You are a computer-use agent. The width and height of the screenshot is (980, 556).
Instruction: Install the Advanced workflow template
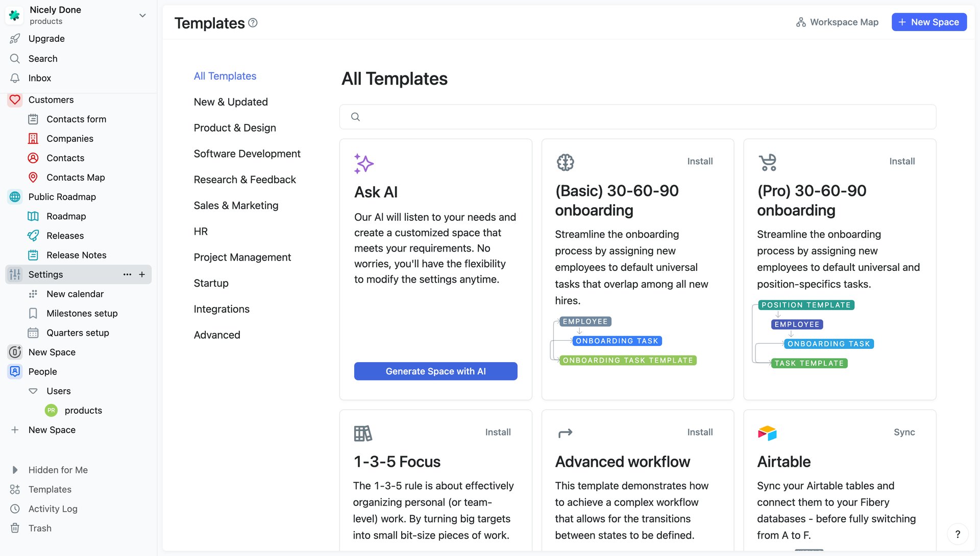tap(700, 432)
